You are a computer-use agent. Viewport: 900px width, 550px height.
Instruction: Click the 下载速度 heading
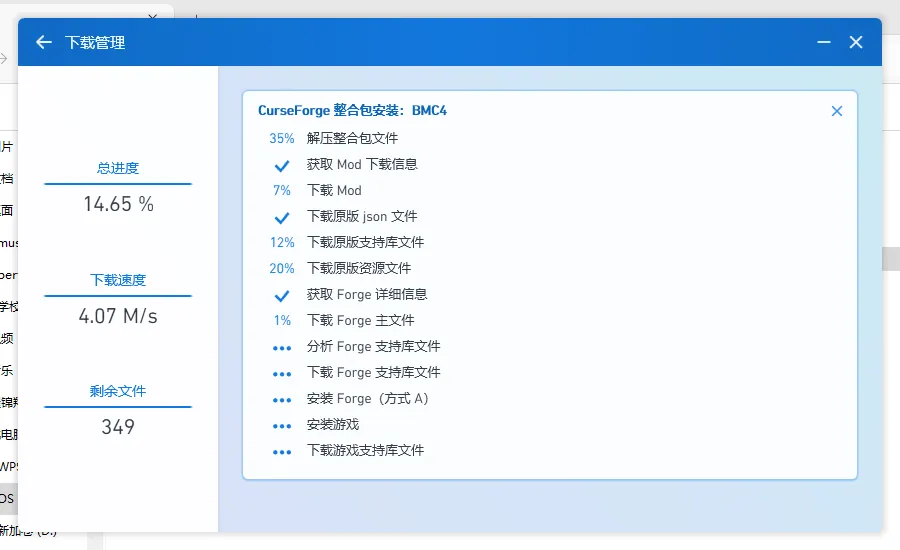click(118, 280)
